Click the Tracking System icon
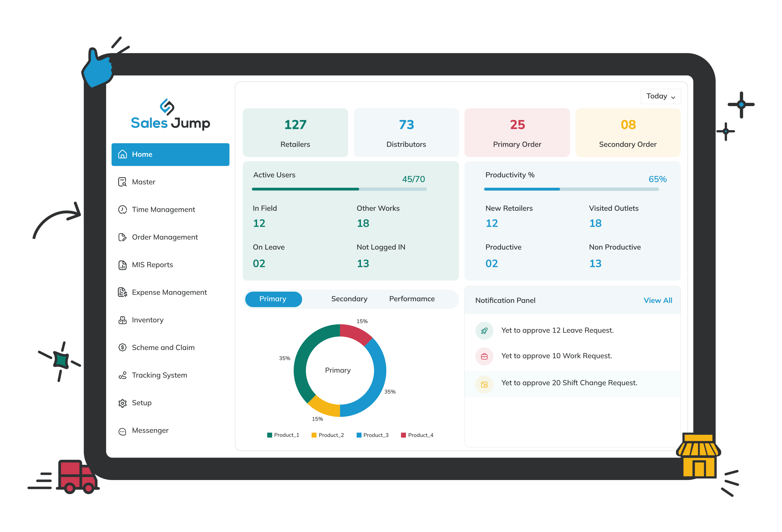Image resolution: width=782 pixels, height=532 pixels. click(x=123, y=375)
